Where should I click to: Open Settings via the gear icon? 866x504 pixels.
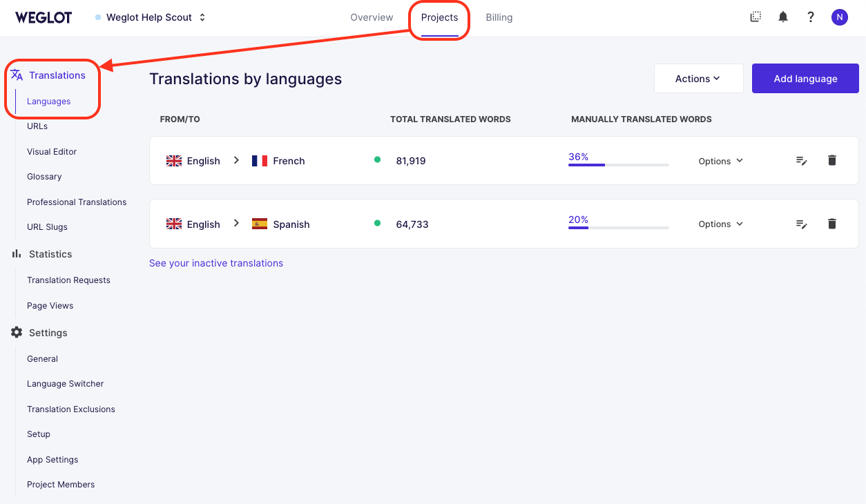(16, 332)
